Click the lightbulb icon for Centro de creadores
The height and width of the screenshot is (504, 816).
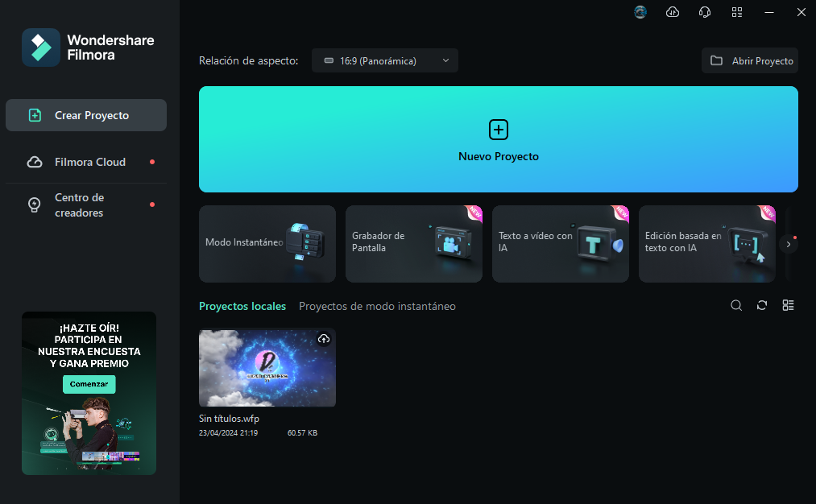coord(35,205)
